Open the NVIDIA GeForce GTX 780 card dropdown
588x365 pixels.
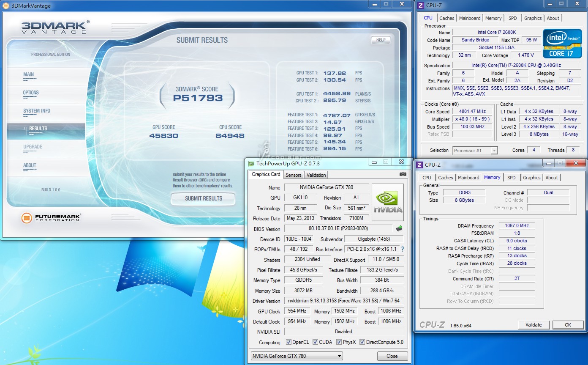pos(297,356)
